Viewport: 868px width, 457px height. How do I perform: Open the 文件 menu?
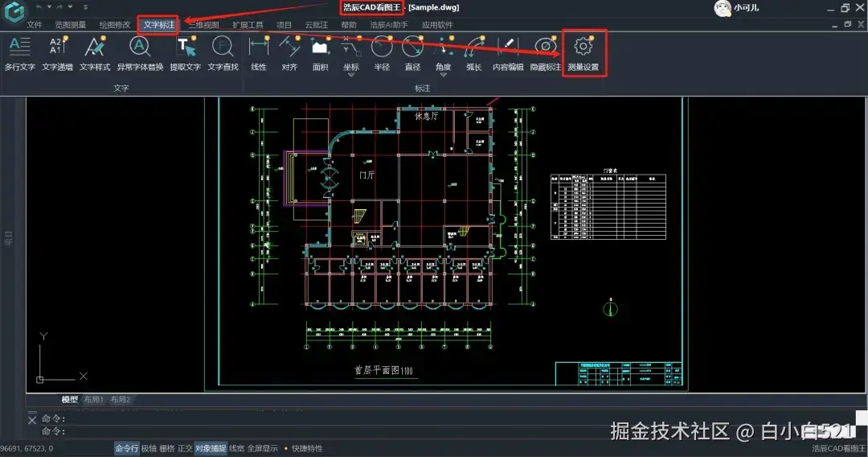pyautogui.click(x=35, y=25)
